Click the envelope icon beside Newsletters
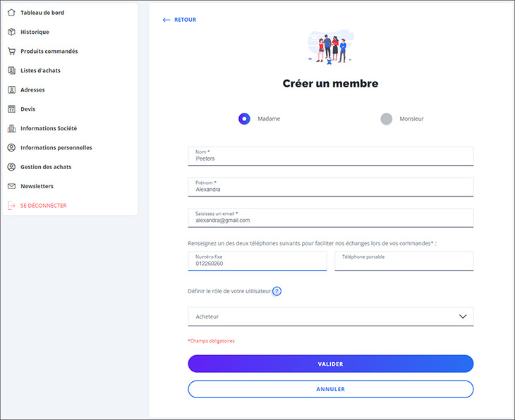The height and width of the screenshot is (420, 515). 11,186
